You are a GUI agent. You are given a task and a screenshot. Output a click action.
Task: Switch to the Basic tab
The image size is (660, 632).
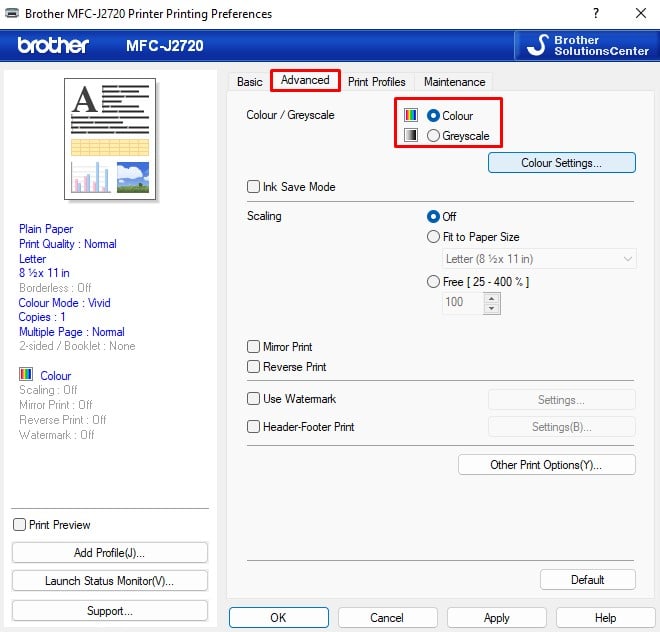[250, 82]
